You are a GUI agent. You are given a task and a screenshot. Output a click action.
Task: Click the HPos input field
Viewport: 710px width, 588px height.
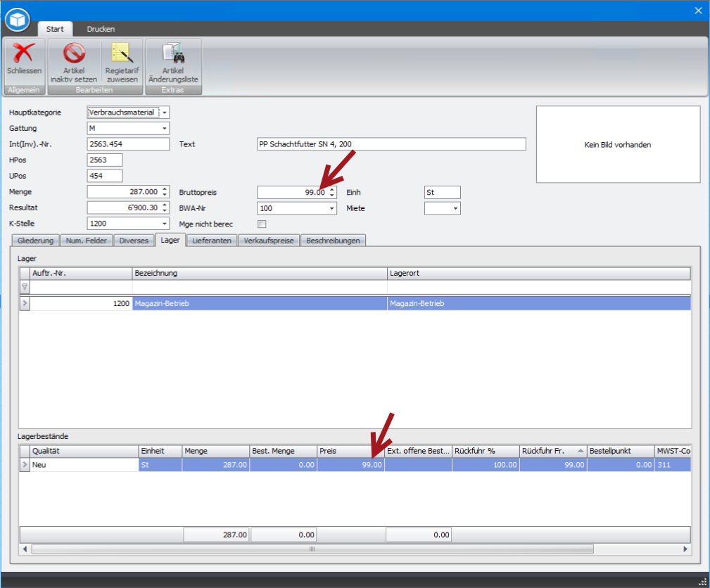click(x=105, y=160)
